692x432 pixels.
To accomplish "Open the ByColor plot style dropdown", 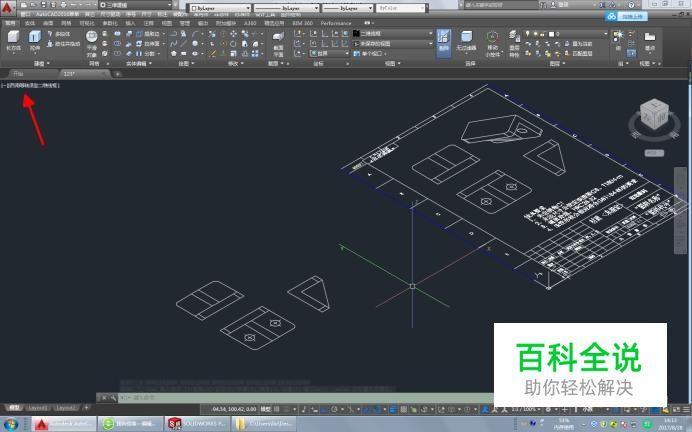I will click(x=401, y=8).
